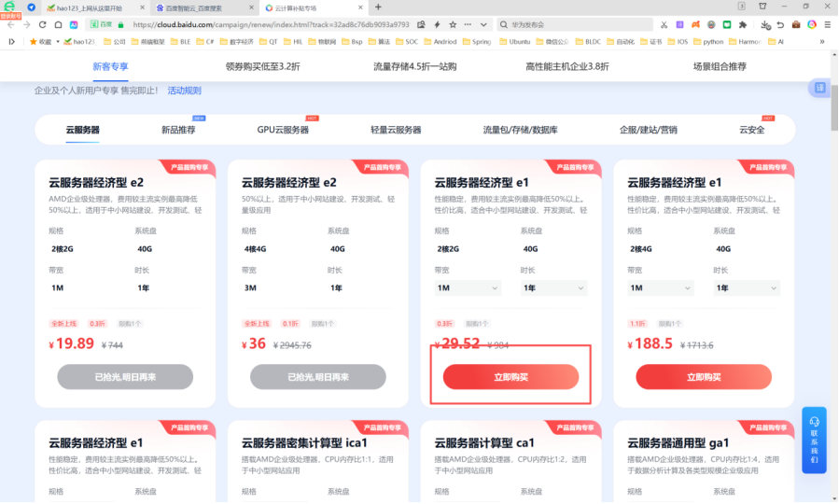Open the hamburger main menu
The image size is (839, 504).
tap(827, 24)
